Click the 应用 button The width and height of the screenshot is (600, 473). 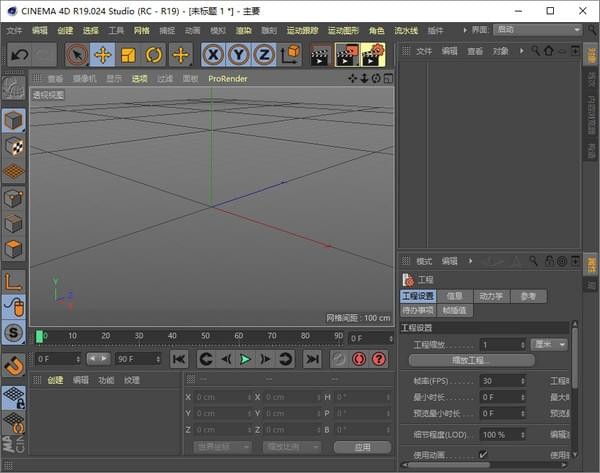point(361,447)
